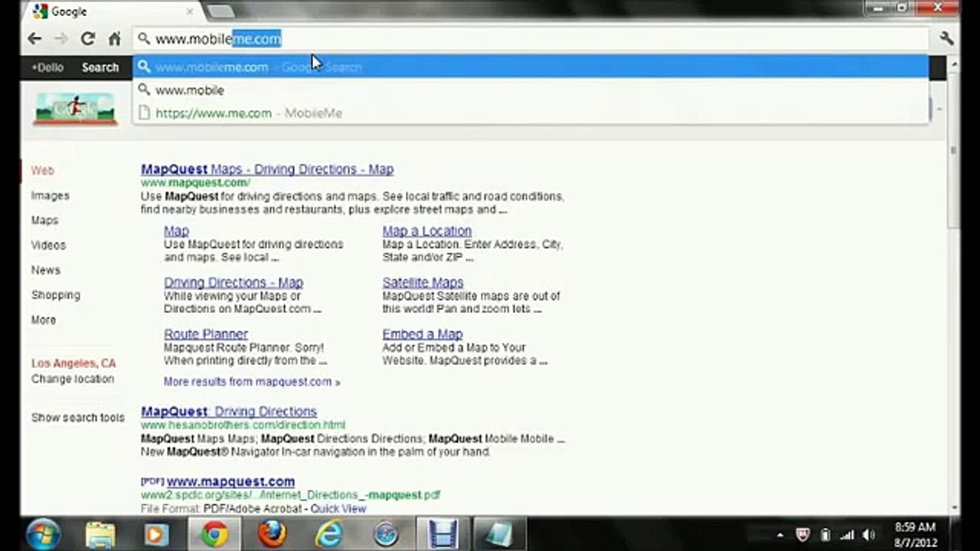Expand More search categories
The width and height of the screenshot is (980, 551).
tap(44, 320)
